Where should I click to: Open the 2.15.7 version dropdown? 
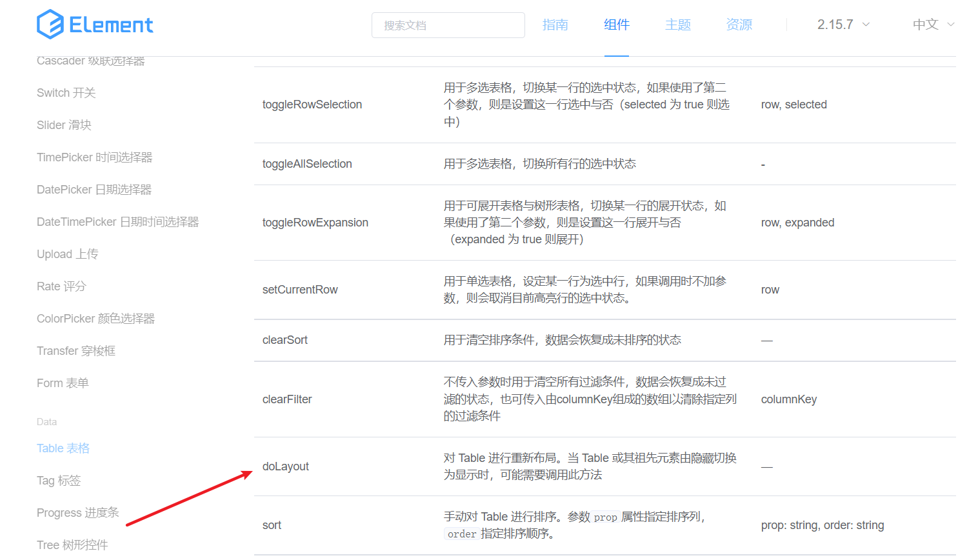tap(843, 25)
